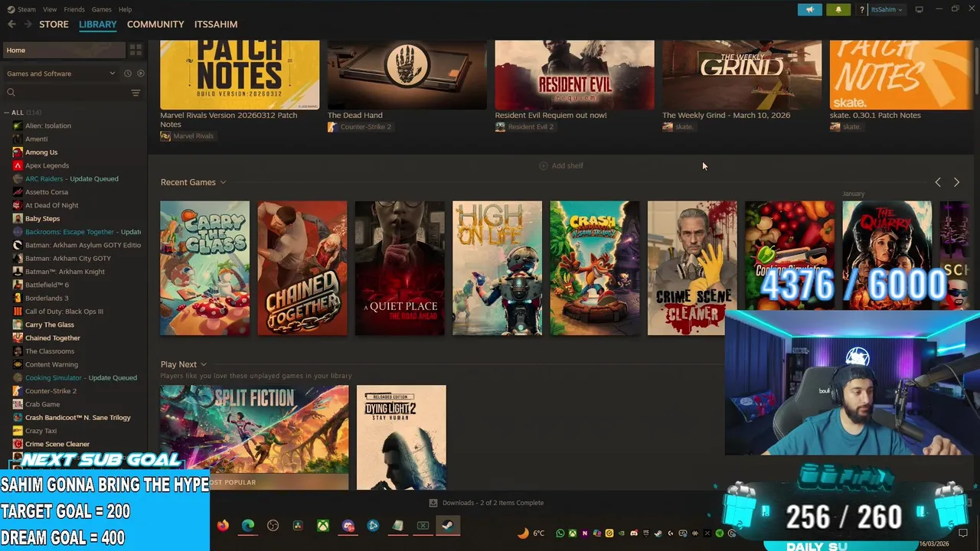Go back with the navigation back arrow
980x551 pixels.
coord(11,24)
